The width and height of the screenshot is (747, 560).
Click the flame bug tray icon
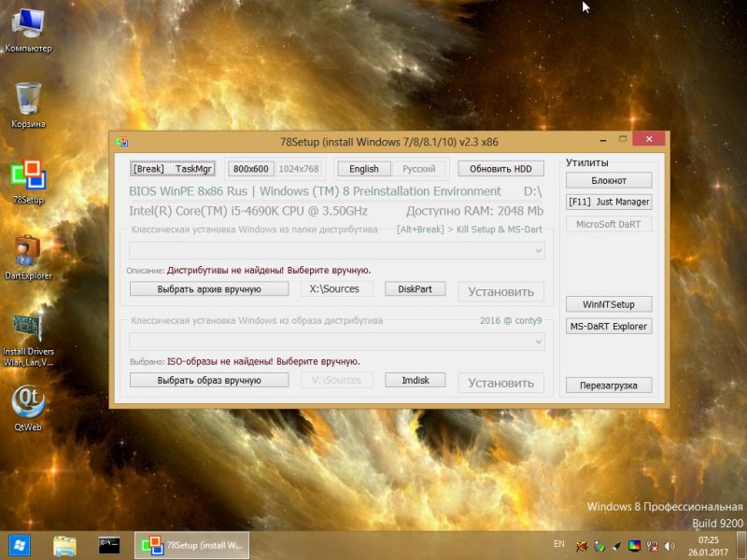581,546
